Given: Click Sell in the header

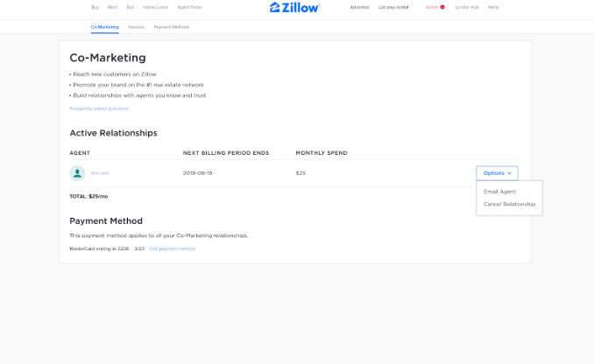Looking at the screenshot, I should pos(131,7).
